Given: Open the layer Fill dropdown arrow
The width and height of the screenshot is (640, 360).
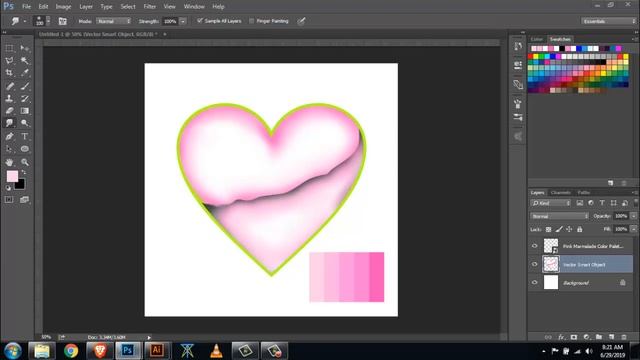Looking at the screenshot, I should [x=633, y=229].
